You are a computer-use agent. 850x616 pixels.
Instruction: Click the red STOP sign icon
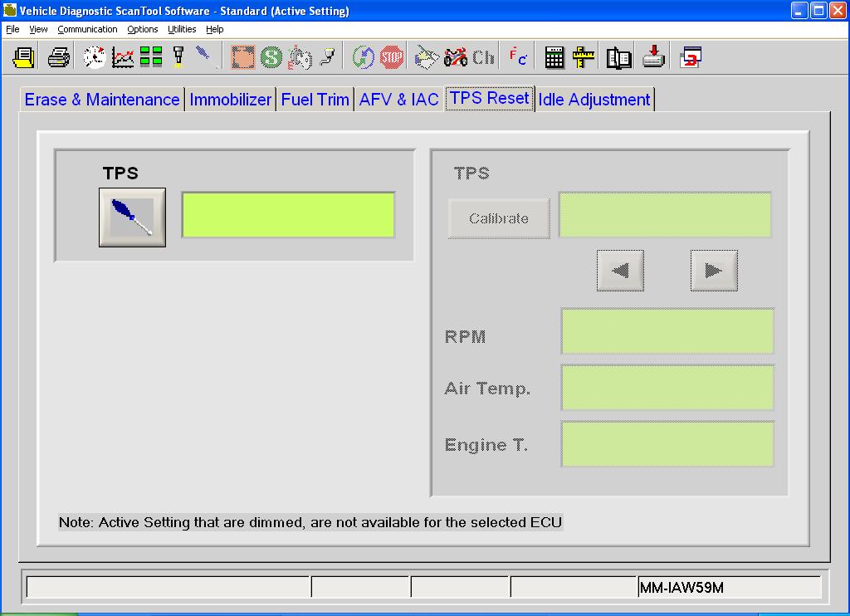click(392, 57)
